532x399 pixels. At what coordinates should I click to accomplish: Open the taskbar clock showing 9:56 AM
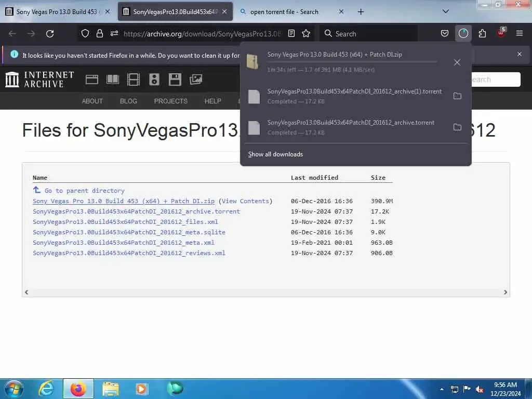[505, 389]
